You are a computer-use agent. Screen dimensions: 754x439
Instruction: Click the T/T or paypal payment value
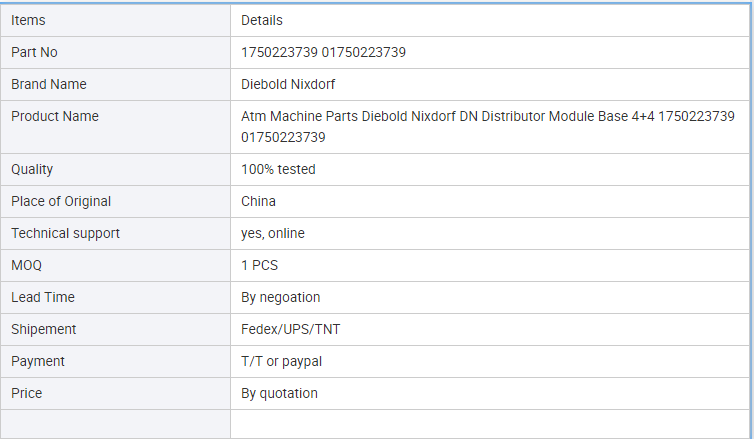click(x=281, y=361)
